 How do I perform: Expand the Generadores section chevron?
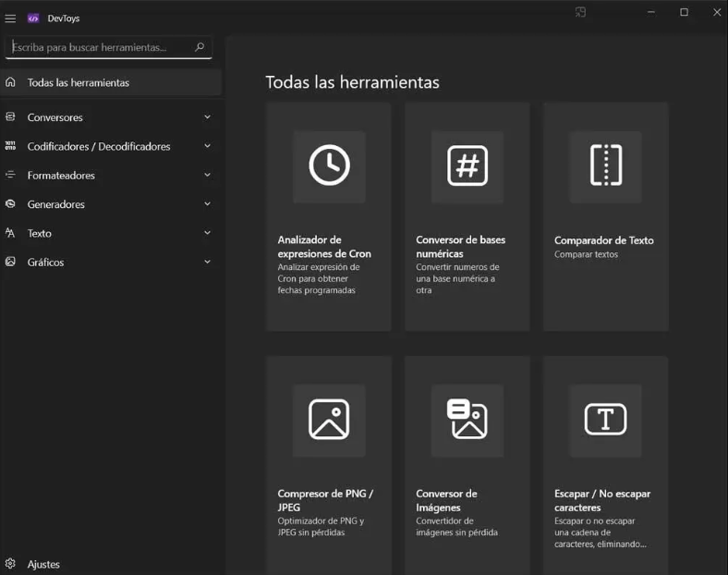(x=207, y=204)
